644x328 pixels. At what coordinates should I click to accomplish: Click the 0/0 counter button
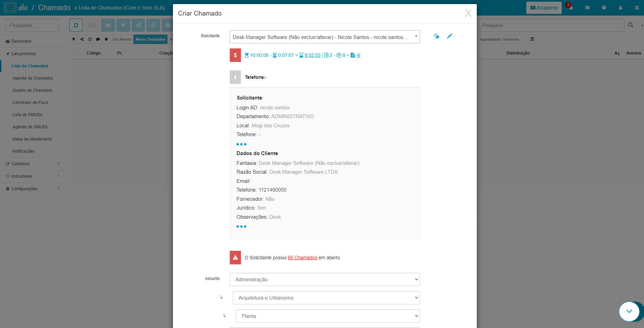92,25
